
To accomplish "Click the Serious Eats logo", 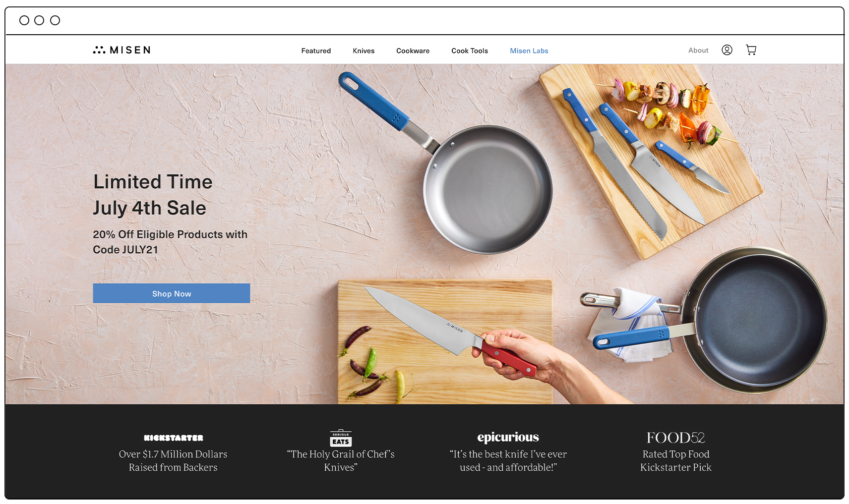I will 341,438.
